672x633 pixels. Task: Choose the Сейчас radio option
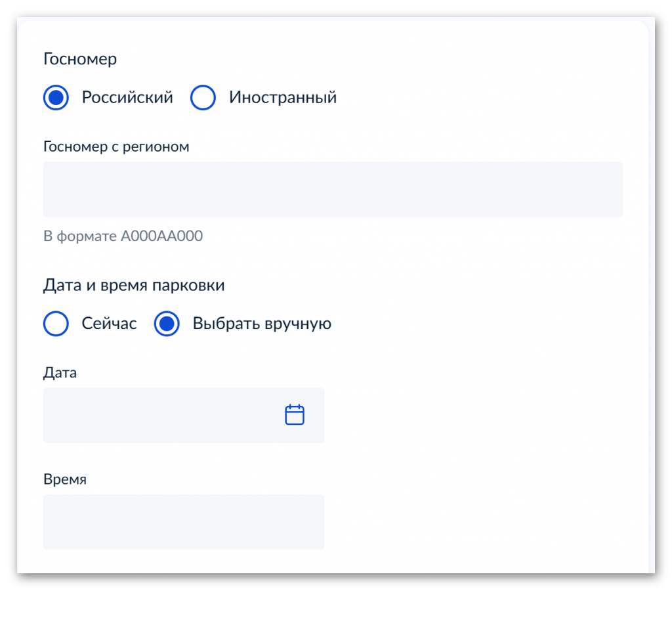click(x=56, y=323)
